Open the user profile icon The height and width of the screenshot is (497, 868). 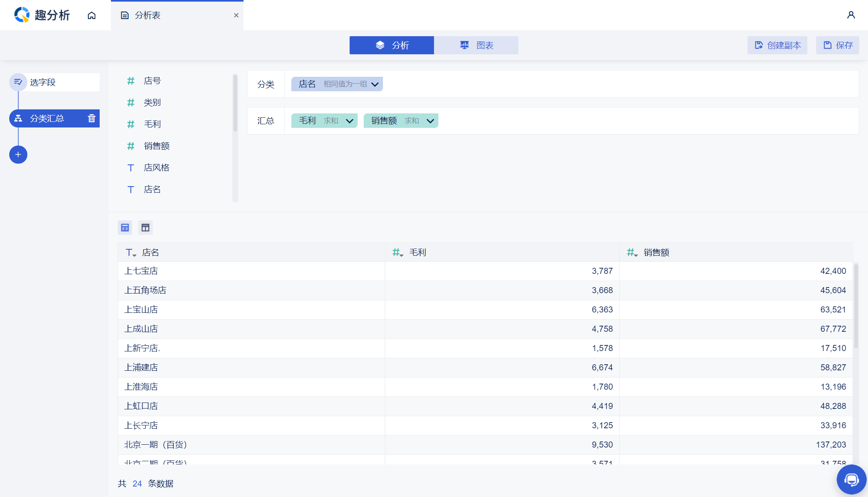(x=851, y=15)
